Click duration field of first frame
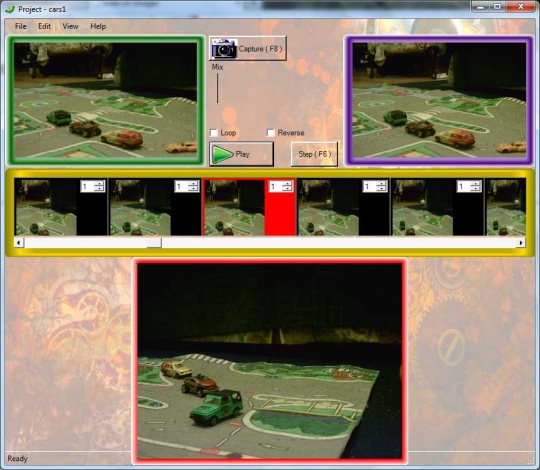Screen dimensions: 540x470 point(88,186)
